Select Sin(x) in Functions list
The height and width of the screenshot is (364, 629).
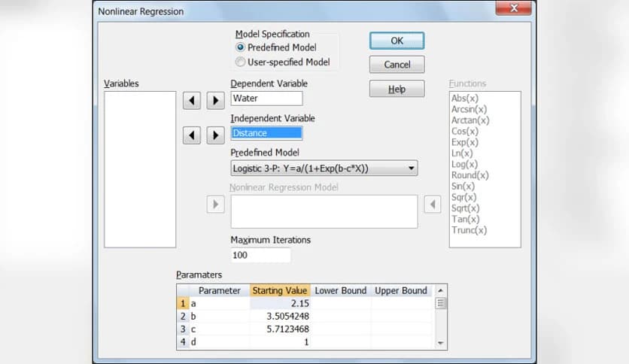463,186
